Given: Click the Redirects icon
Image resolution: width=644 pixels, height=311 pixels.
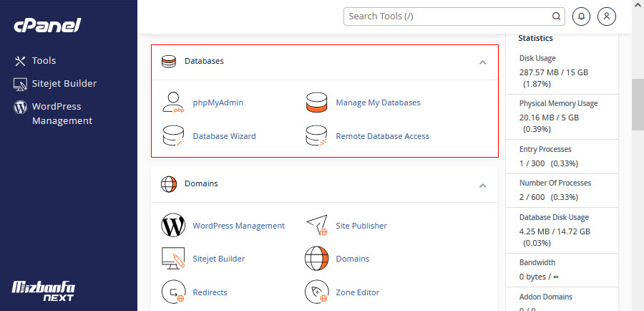Looking at the screenshot, I should coord(173,292).
